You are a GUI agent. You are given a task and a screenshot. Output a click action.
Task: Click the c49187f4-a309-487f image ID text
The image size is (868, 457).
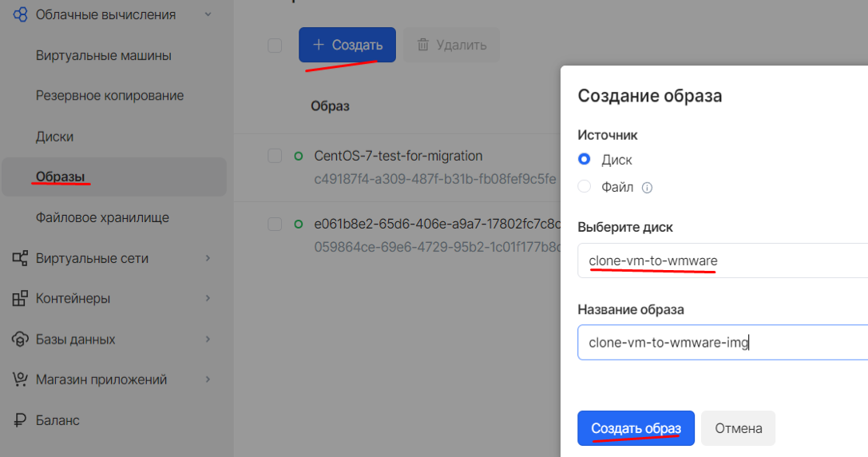click(435, 180)
